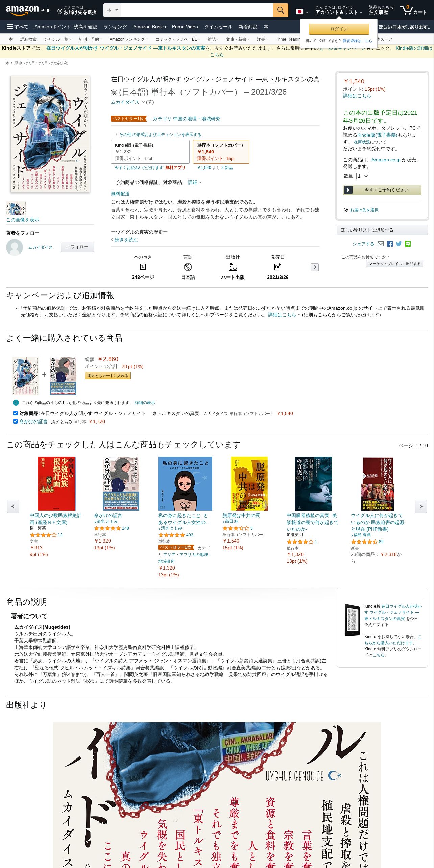Share on Twitter bird icon
The height and width of the screenshot is (868, 434).
(x=399, y=244)
